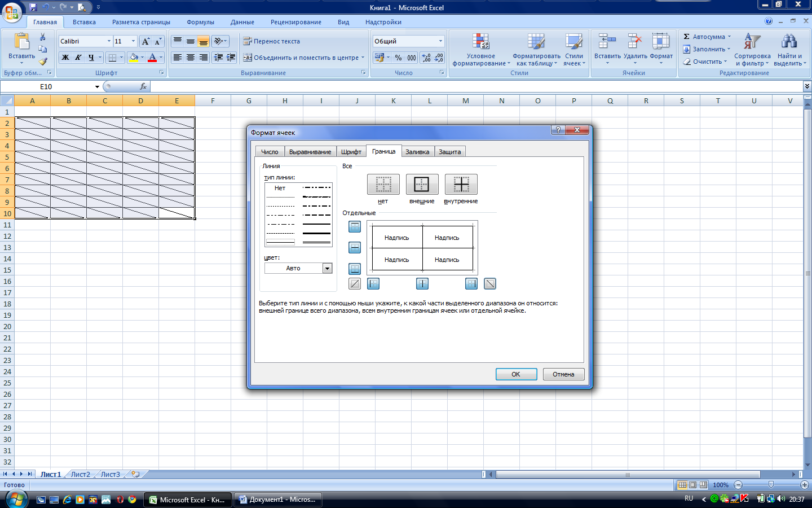The width and height of the screenshot is (812, 508).
Task: Toggle diagonal up border button
Action: click(x=355, y=284)
